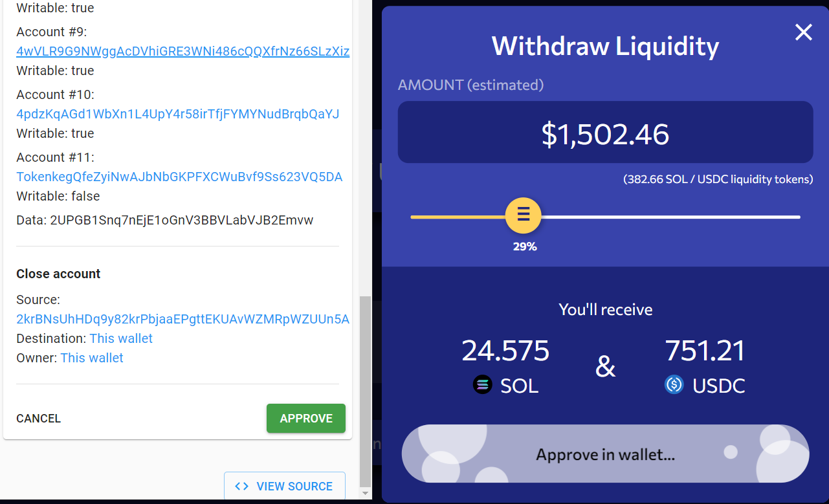Open the VIEW SOURCE button
The width and height of the screenshot is (829, 504).
pos(285,487)
